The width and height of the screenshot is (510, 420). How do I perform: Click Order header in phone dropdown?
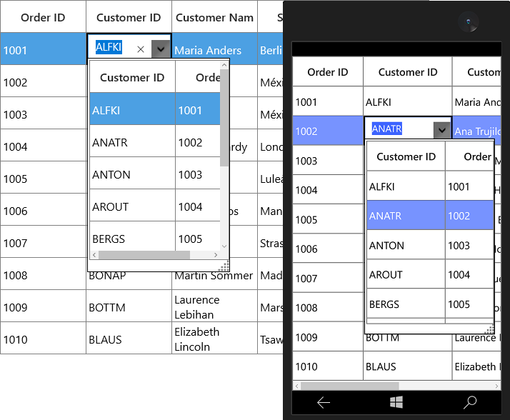(470, 157)
